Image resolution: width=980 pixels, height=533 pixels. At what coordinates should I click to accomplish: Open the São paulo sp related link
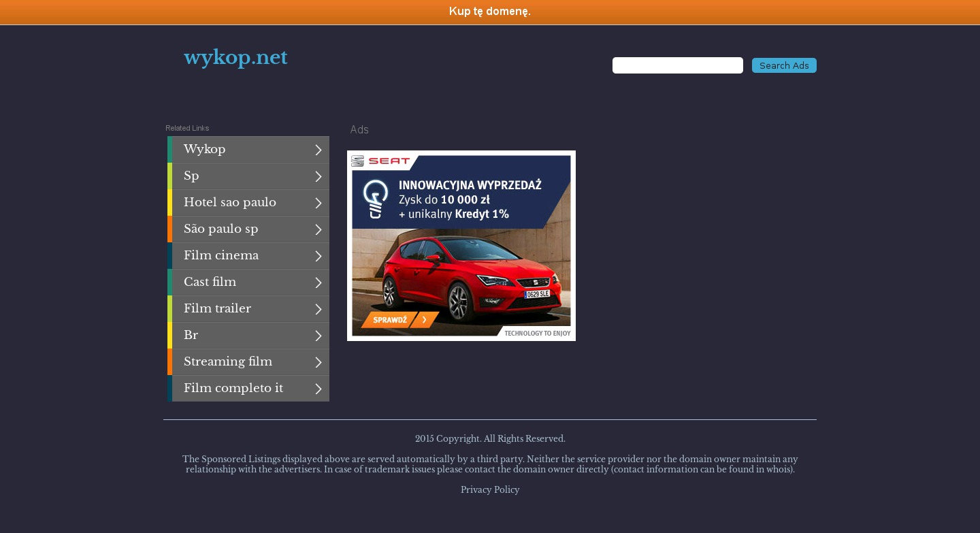point(221,229)
